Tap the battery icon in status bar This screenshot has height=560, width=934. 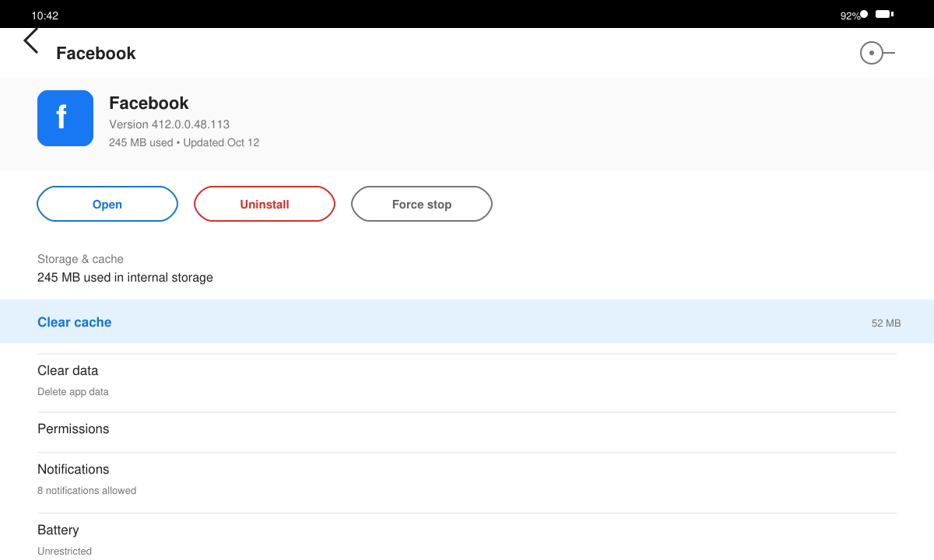(x=884, y=14)
